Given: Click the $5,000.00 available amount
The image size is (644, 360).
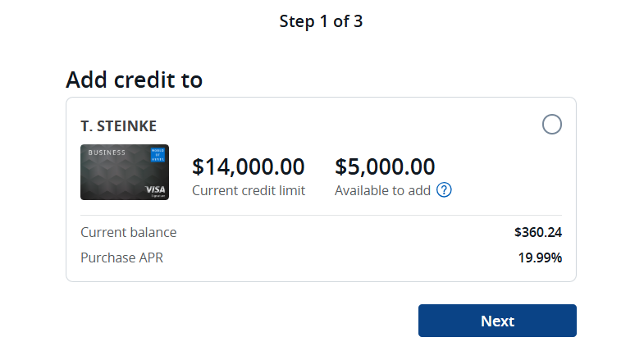Looking at the screenshot, I should pos(385,166).
